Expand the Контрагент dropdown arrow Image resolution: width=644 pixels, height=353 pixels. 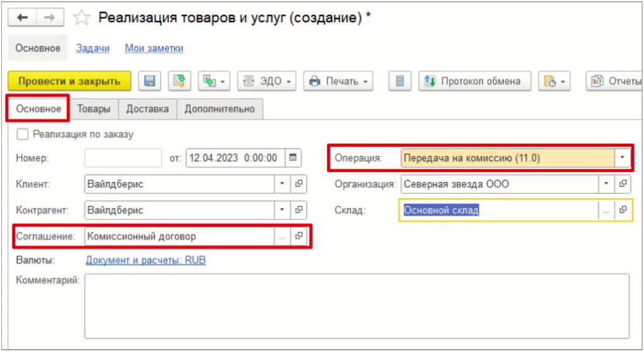coord(282,210)
